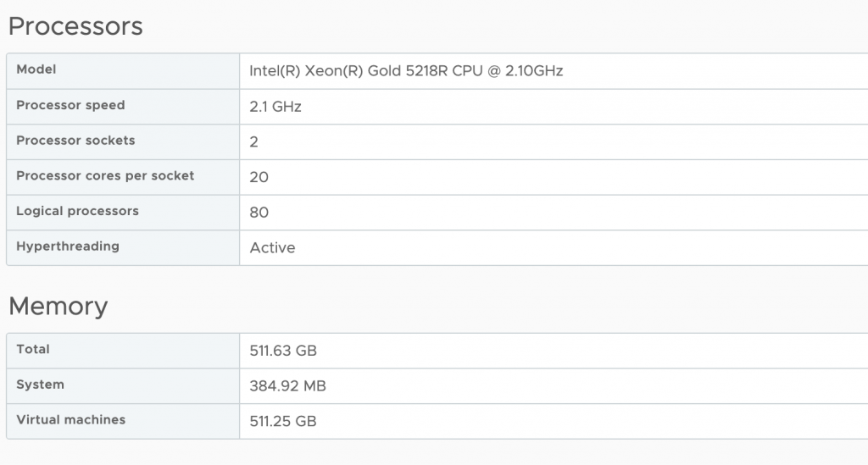The height and width of the screenshot is (465, 868).
Task: Click the Hyperthreading Active status value
Action: [272, 248]
